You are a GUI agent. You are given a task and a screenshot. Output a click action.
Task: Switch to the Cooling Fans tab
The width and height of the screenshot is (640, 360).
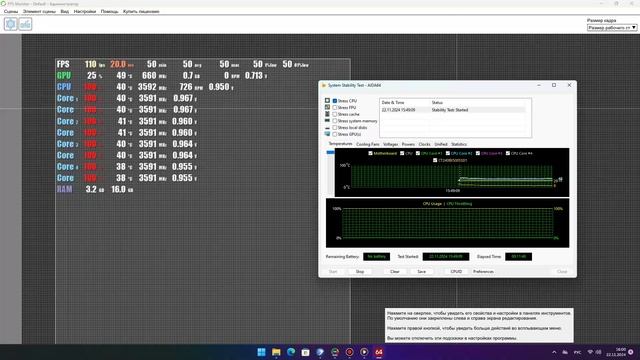(368, 144)
